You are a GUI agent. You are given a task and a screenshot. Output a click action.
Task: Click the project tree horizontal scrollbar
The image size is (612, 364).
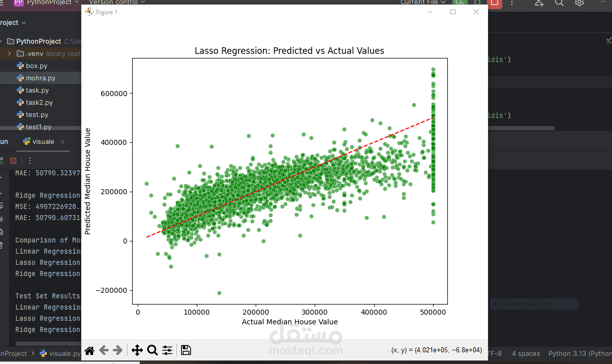pyautogui.click(x=41, y=129)
